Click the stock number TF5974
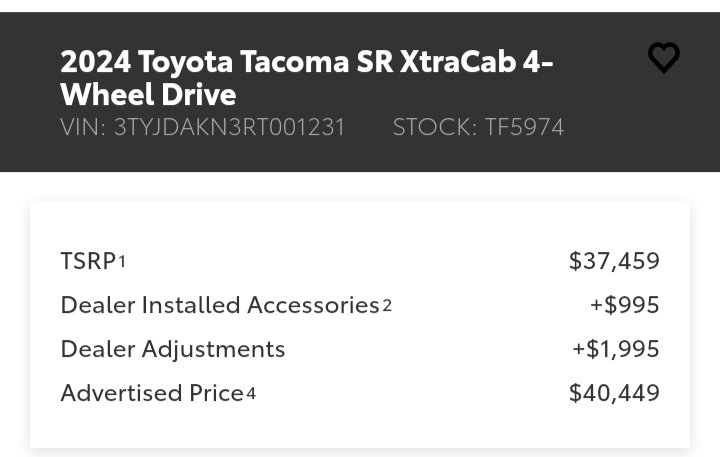 point(524,127)
